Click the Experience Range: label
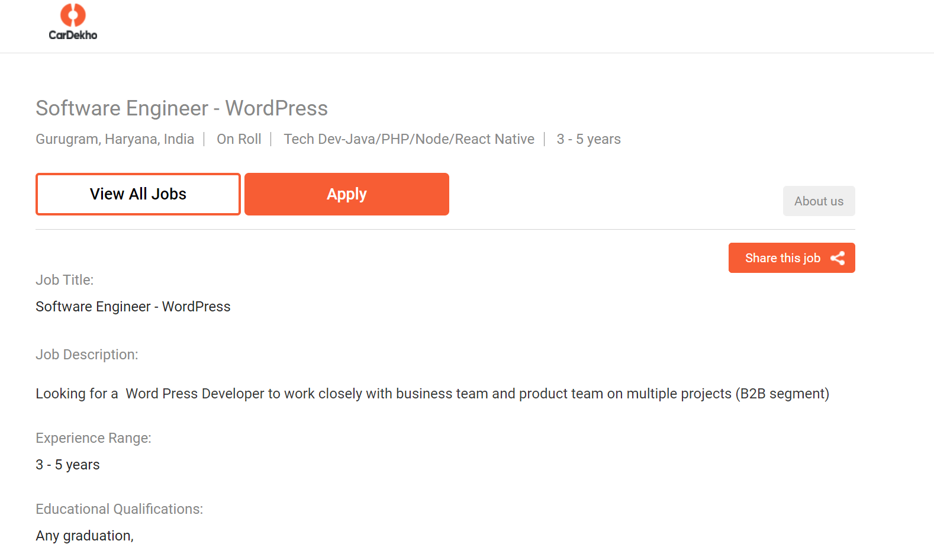This screenshot has height=560, width=934. pos(94,438)
